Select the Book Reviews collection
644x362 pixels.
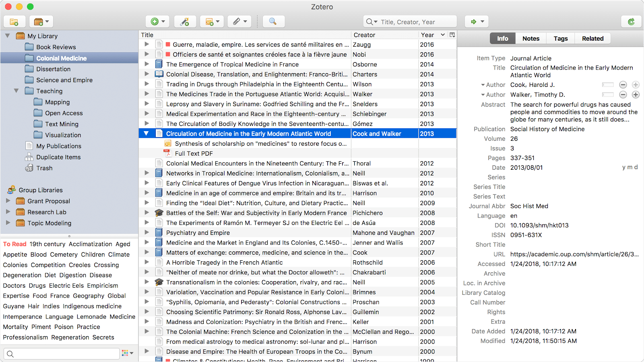coord(56,47)
